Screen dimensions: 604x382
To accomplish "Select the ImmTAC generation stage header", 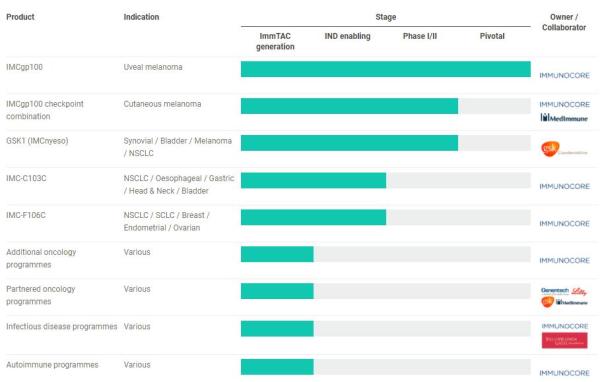I will coord(275,41).
